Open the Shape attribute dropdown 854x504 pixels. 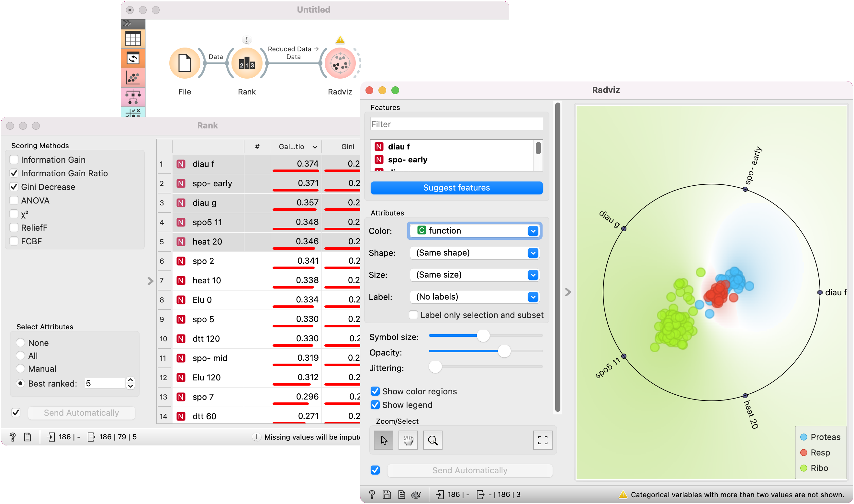pyautogui.click(x=474, y=253)
